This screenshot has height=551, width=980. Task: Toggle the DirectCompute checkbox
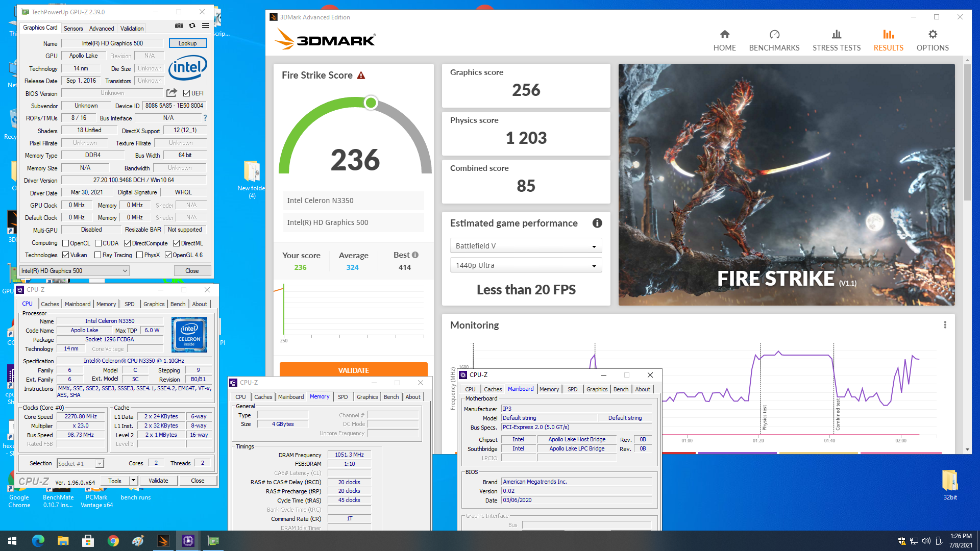pyautogui.click(x=128, y=243)
